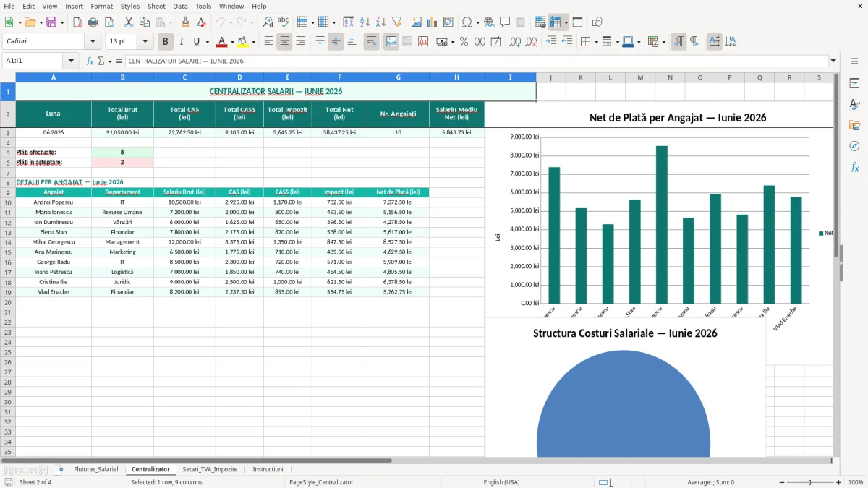Open Find and Replace icon

(x=268, y=22)
